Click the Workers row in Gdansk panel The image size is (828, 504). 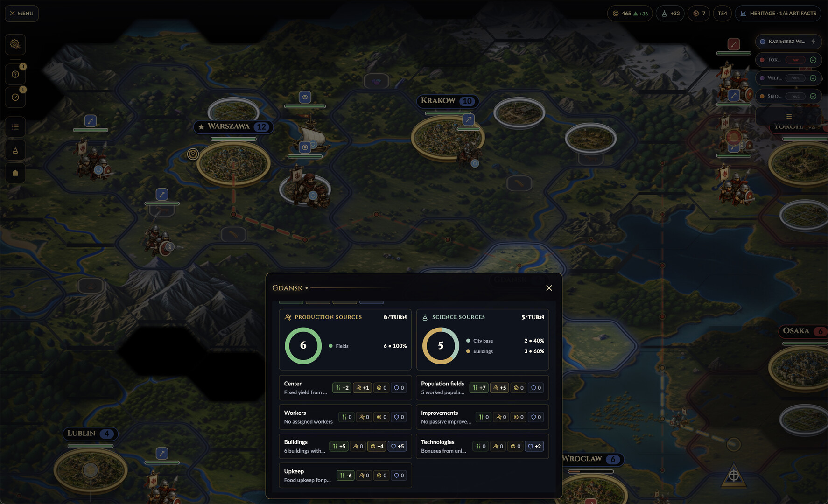[x=345, y=417]
